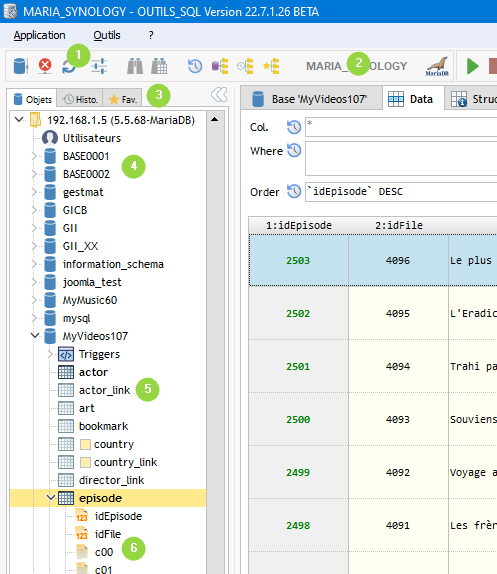Sort by 2:idFile column header
This screenshot has height=574, width=497.
(x=399, y=226)
